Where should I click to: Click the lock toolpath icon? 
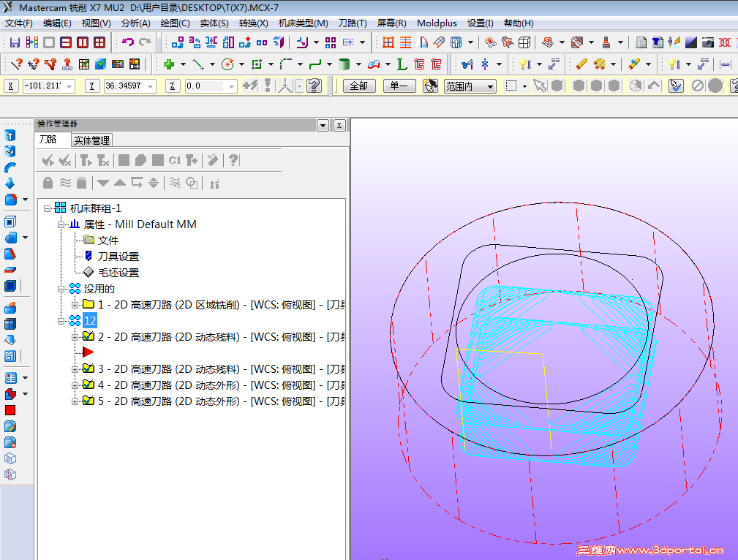pyautogui.click(x=48, y=183)
